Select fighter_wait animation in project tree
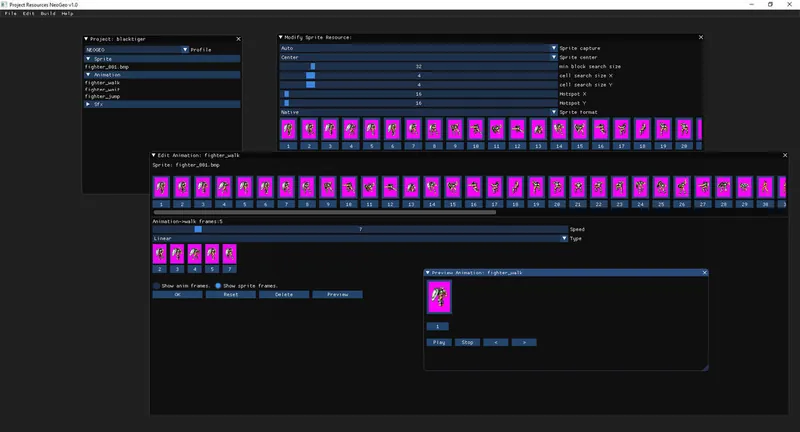This screenshot has width=800, height=432. pyautogui.click(x=102, y=89)
